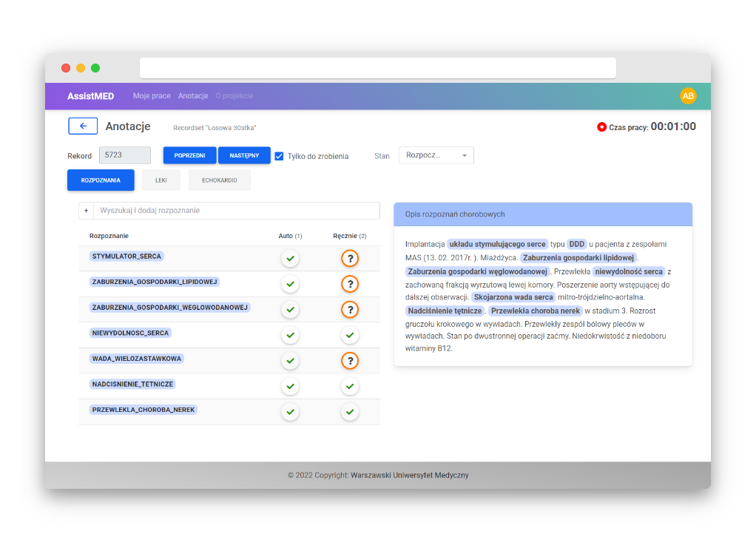Click the question mark for ZABURZENIA_GOSPODARKI_WEGLOWODANOWEJ

tap(349, 309)
